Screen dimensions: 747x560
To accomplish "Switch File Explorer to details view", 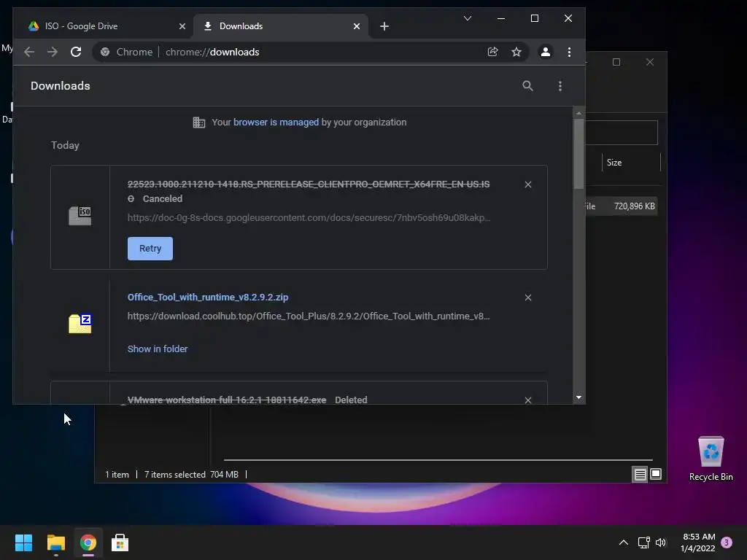I will click(640, 474).
